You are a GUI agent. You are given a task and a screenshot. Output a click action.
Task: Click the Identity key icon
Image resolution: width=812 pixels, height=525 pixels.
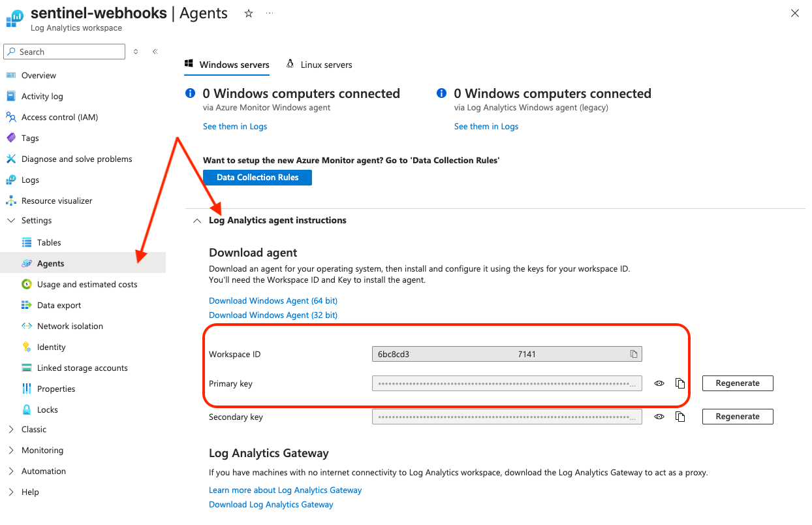tap(27, 347)
